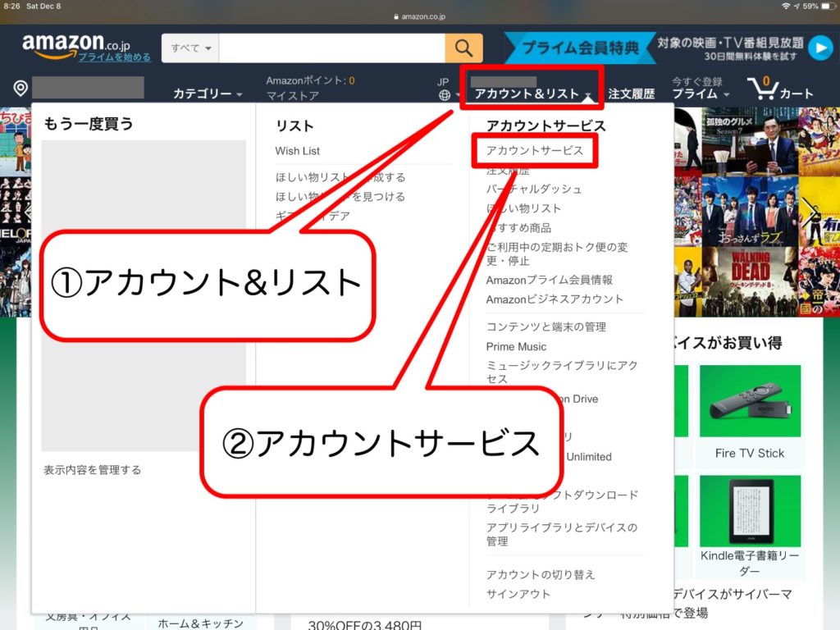The width and height of the screenshot is (840, 630).
Task: Click the delivery location pin icon
Action: (x=21, y=89)
